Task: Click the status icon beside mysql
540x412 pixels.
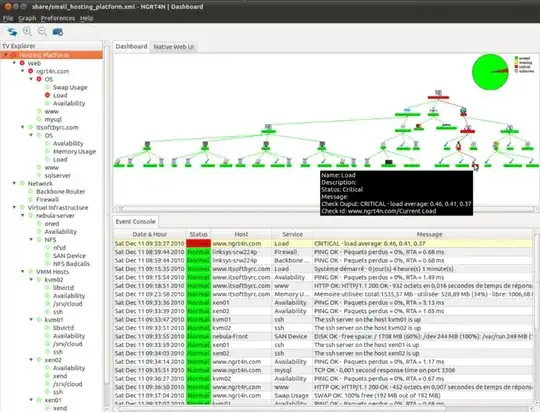Action: tap(39, 119)
